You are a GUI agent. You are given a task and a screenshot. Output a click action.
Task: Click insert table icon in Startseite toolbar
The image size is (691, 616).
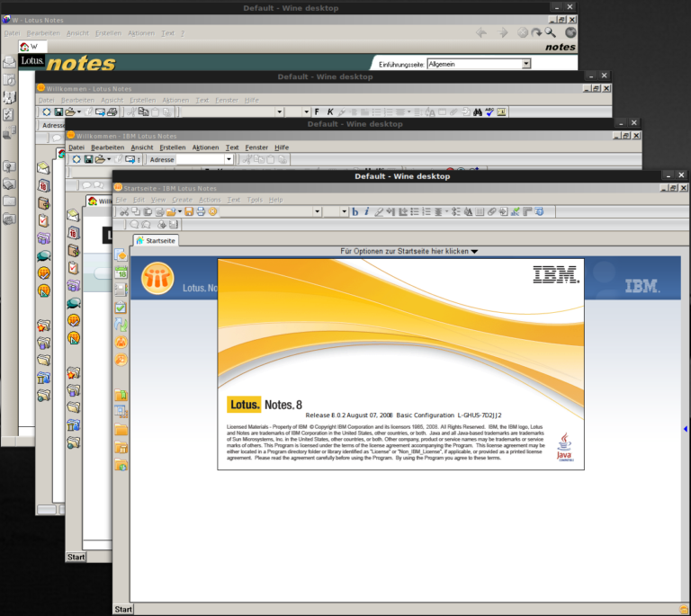coord(480,212)
